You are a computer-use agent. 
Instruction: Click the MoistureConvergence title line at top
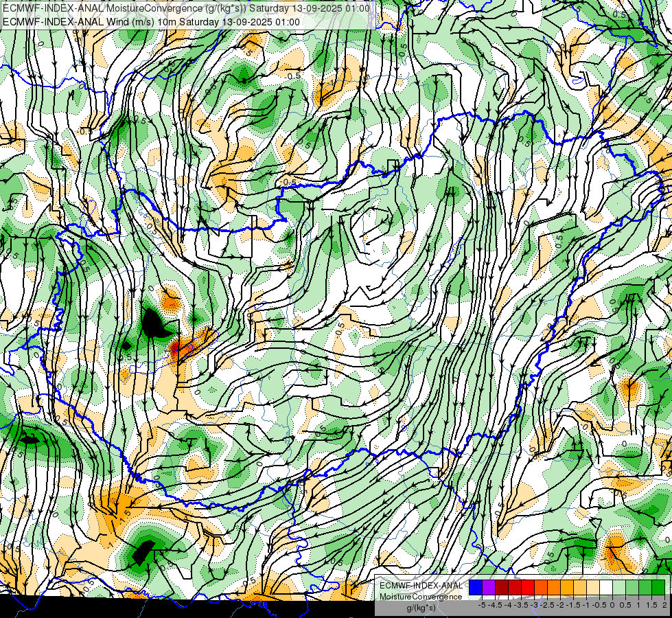pos(185,8)
